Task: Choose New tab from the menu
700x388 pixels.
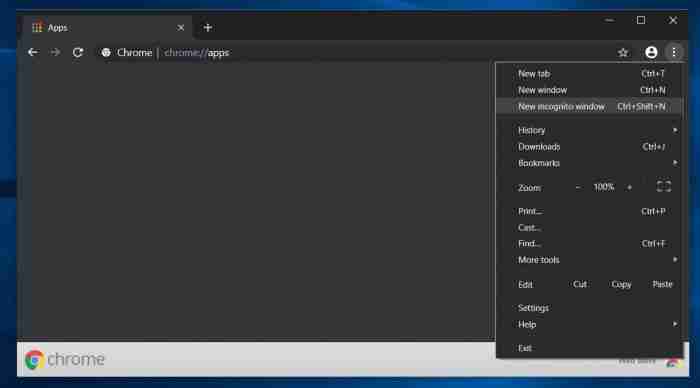Action: [x=589, y=74]
